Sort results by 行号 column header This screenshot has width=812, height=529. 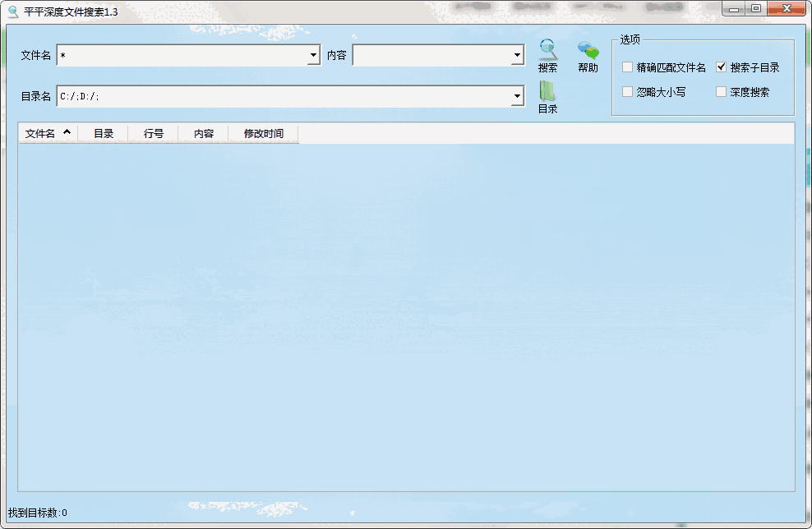154,134
